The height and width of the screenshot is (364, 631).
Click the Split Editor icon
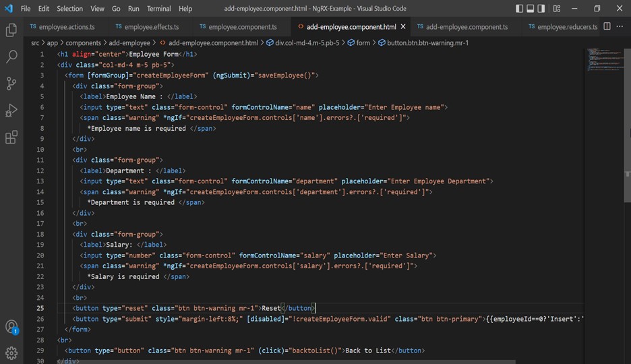click(x=607, y=27)
